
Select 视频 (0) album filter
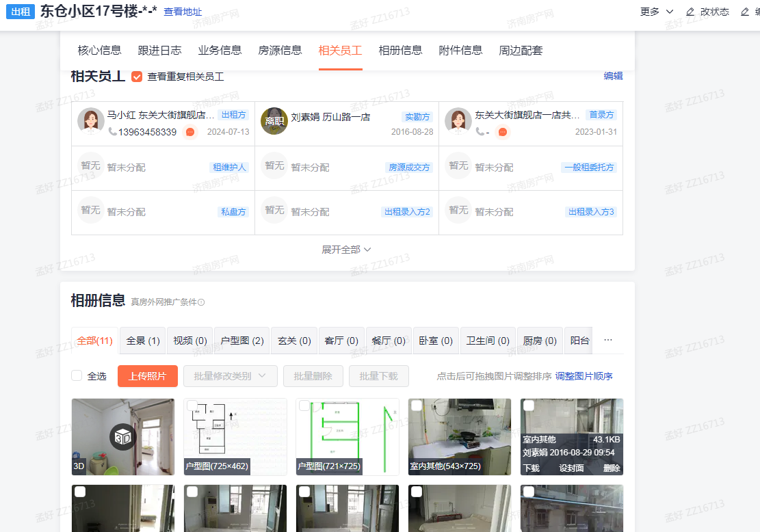[x=190, y=341]
